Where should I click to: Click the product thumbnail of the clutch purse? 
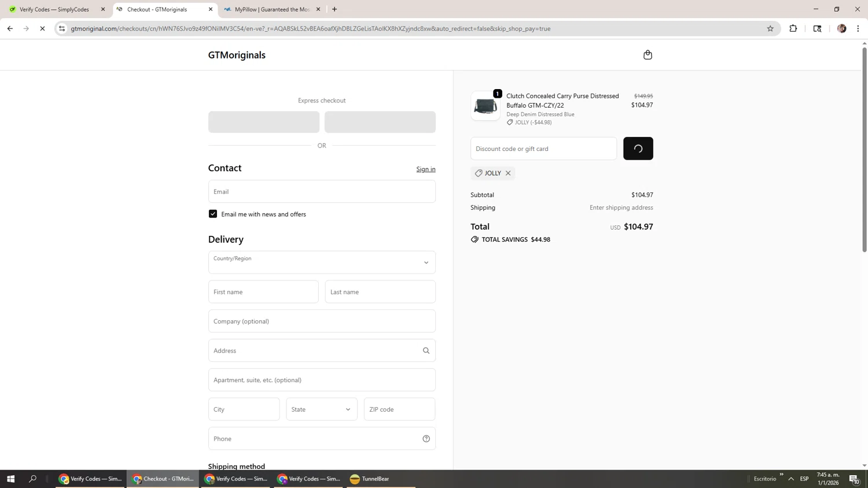pos(486,106)
